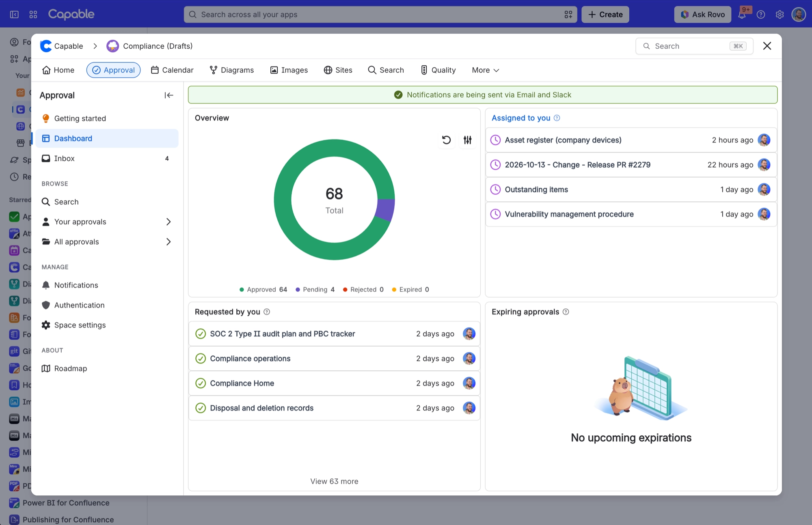This screenshot has height=525, width=812.
Task: Click the help icon beside Requested by you
Action: tap(267, 312)
